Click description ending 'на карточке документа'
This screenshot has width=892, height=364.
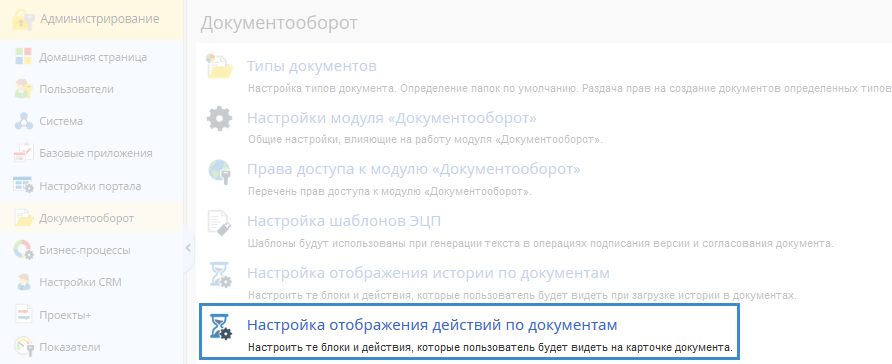(491, 347)
